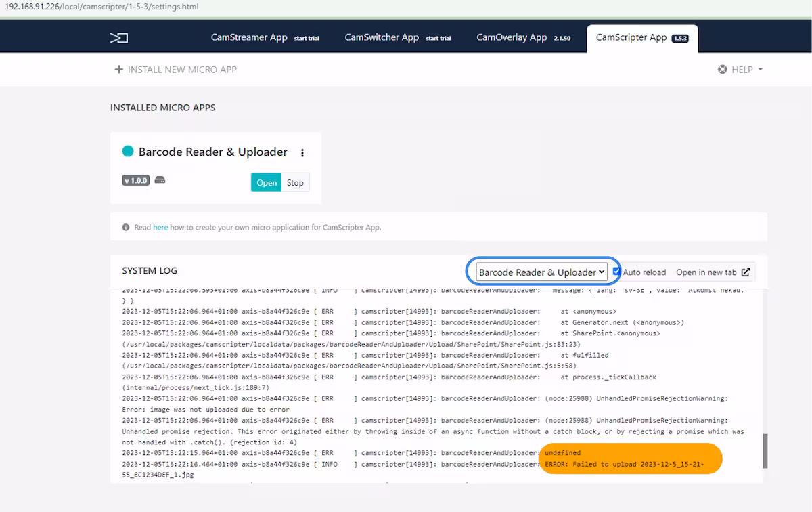Image resolution: width=812 pixels, height=512 pixels.
Task: Open the Barcode Reader & Uploader micro app
Action: [x=266, y=182]
